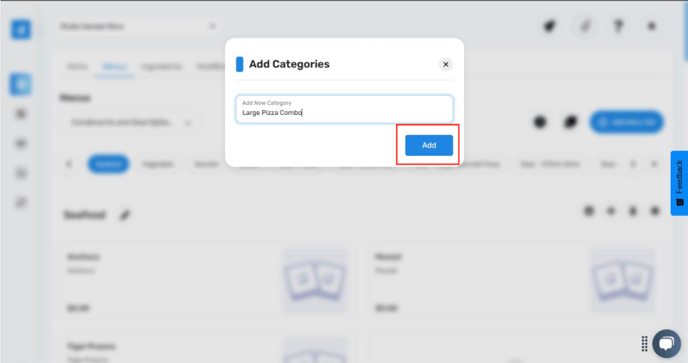The height and width of the screenshot is (363, 688).
Task: Click the rocket icon in top bar
Action: click(x=550, y=26)
